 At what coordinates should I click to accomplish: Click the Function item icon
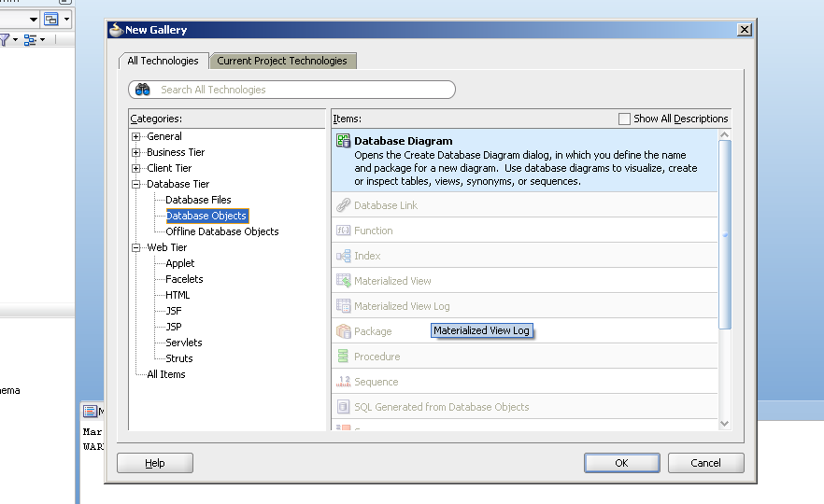coord(343,231)
